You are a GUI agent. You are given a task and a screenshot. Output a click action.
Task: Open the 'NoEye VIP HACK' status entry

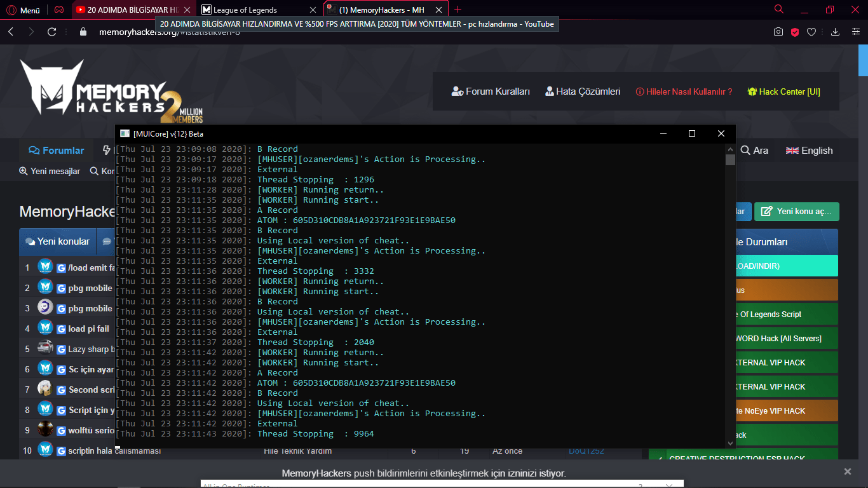click(x=788, y=410)
